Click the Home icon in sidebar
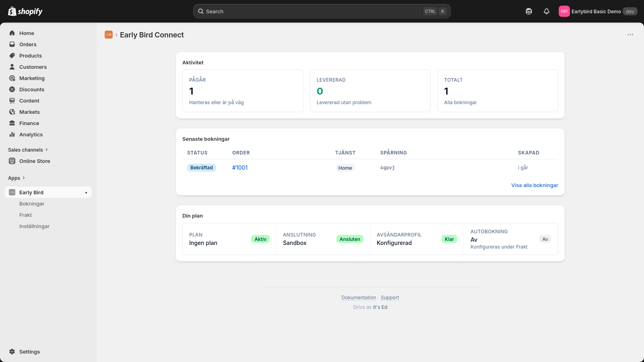The height and width of the screenshot is (362, 644). (x=12, y=33)
